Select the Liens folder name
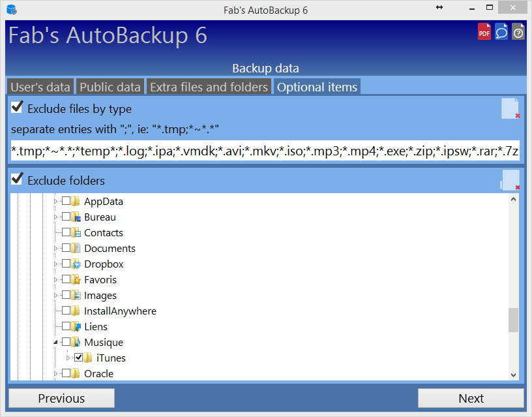 [96, 326]
